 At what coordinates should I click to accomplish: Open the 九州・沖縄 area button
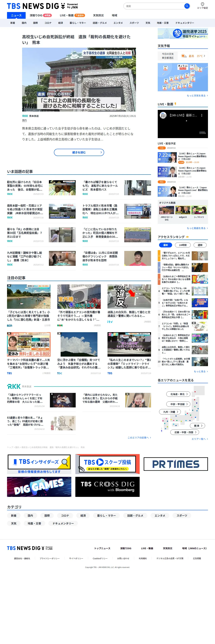point(170,412)
